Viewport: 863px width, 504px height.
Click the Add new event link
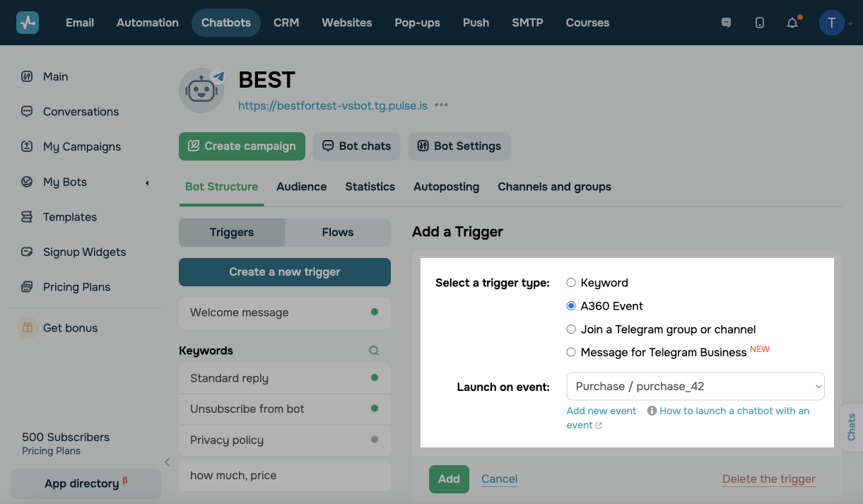[601, 411]
